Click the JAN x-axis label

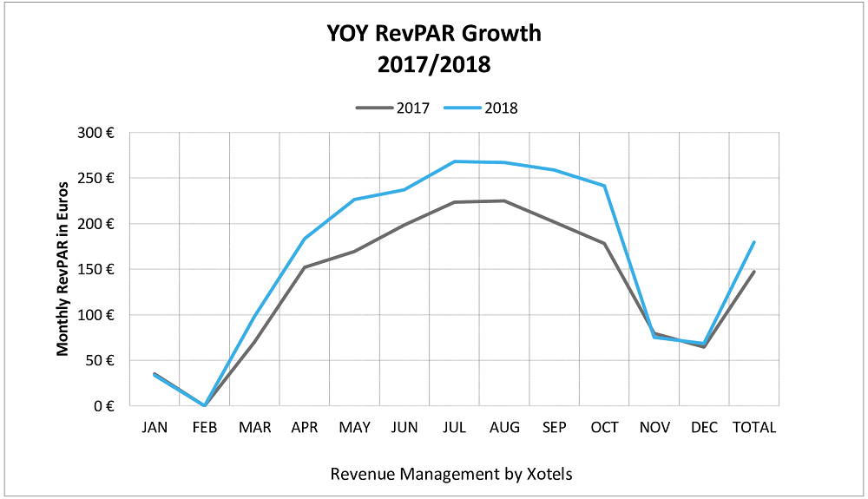155,428
